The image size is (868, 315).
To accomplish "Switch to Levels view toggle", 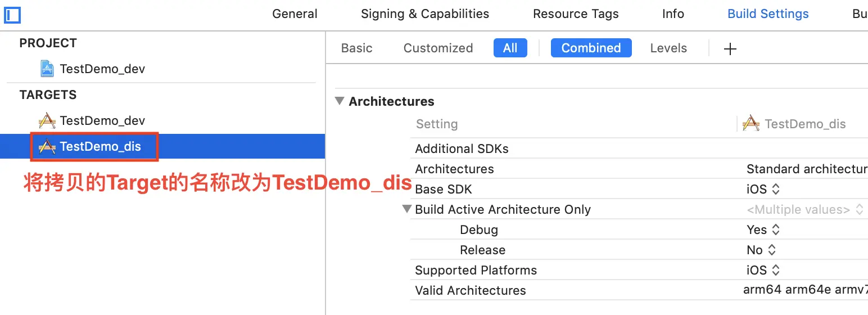I will pyautogui.click(x=668, y=48).
